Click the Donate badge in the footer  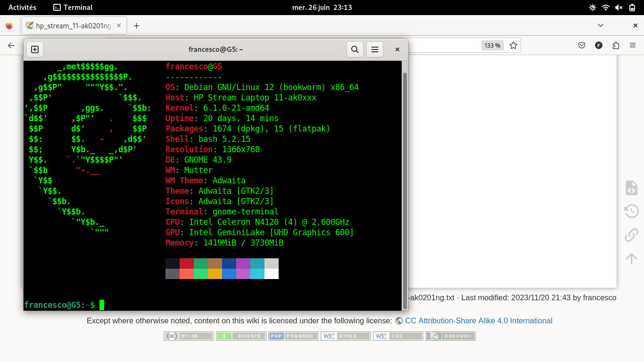coord(241,336)
